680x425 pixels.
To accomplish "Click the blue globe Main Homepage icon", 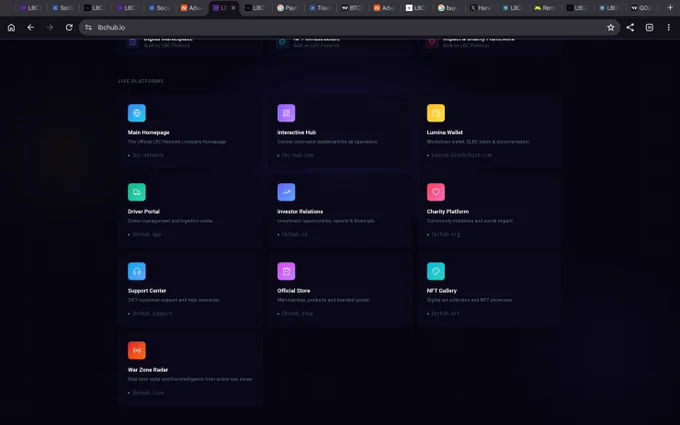I will (137, 113).
